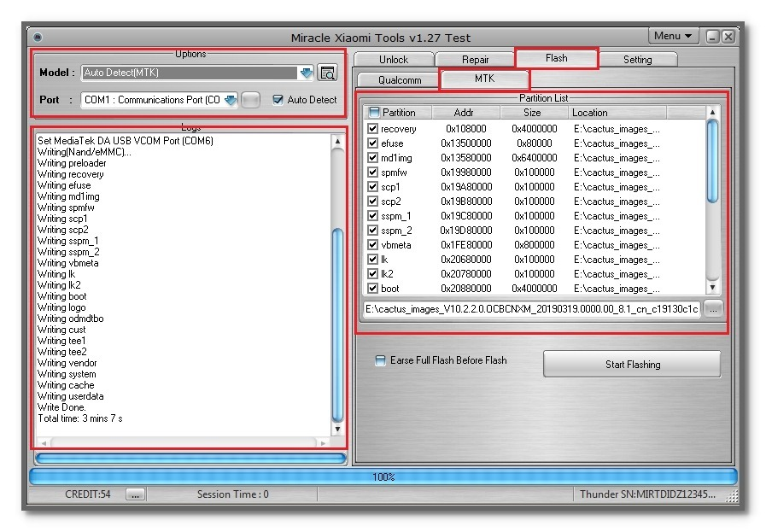Toggle the Auto Detect checkbox
Screen dimensions: 766x532
coord(278,100)
